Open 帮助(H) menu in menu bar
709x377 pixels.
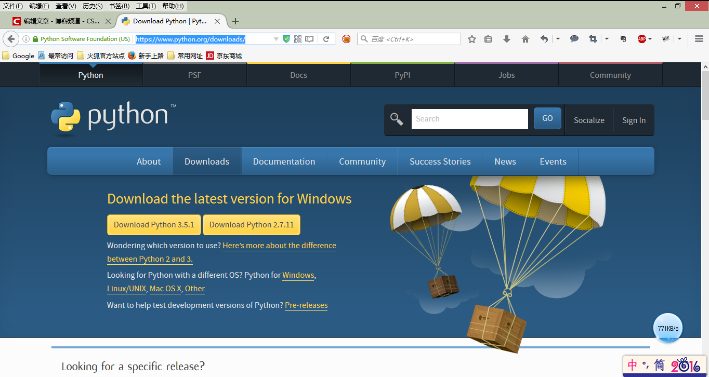tap(173, 6)
